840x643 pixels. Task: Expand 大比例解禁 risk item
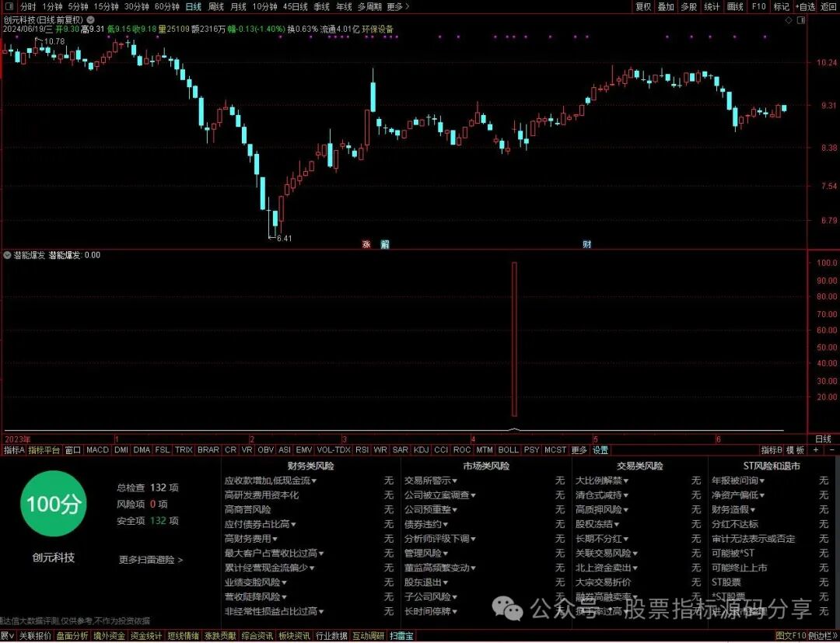coord(602,481)
